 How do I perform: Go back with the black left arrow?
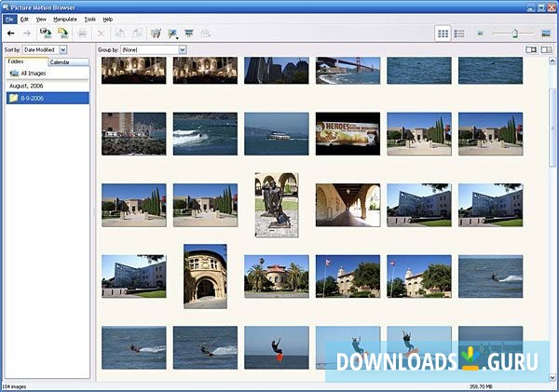coord(11,34)
